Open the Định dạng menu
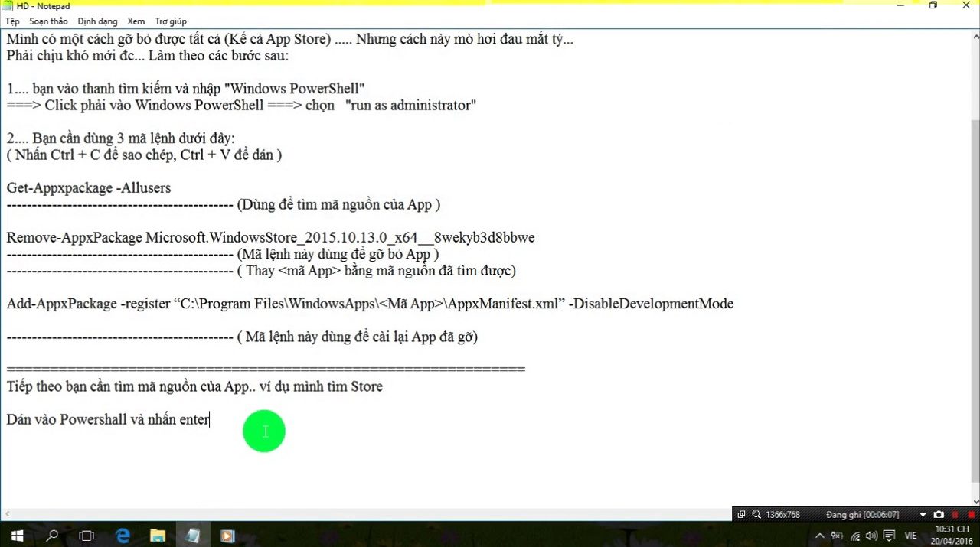 coord(97,21)
